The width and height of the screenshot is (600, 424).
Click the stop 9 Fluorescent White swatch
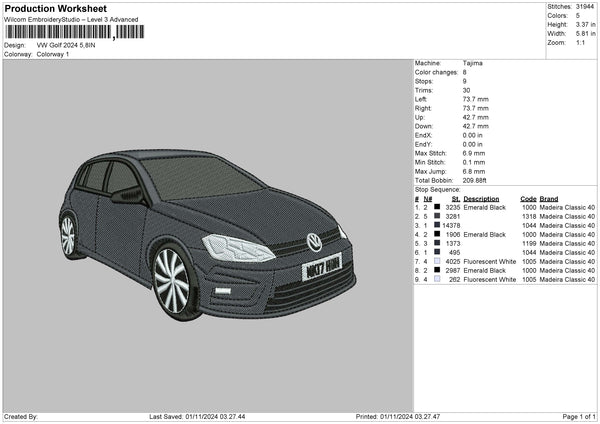437,279
